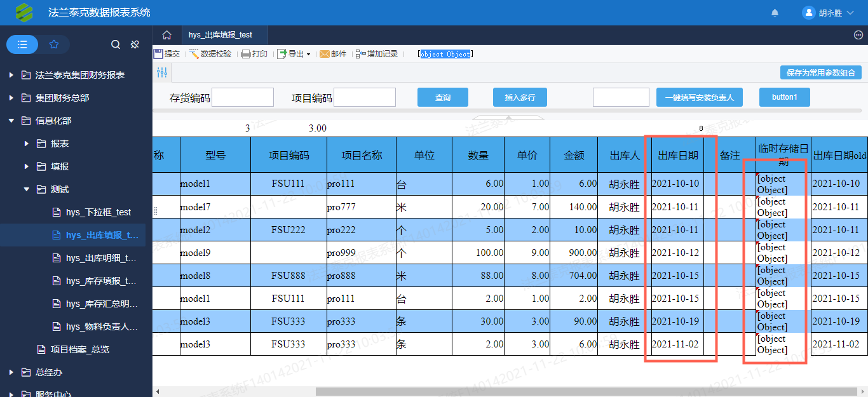
Task: Click 增加记录 toolbar item
Action: point(377,54)
